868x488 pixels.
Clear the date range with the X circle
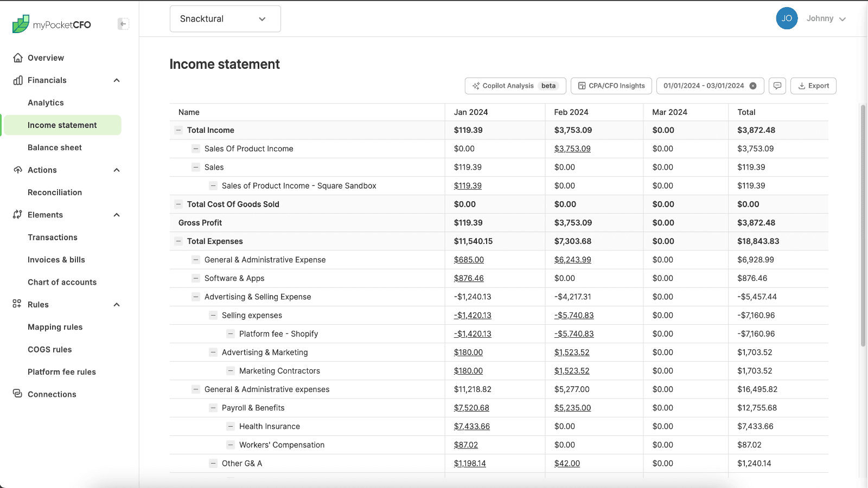click(x=754, y=85)
